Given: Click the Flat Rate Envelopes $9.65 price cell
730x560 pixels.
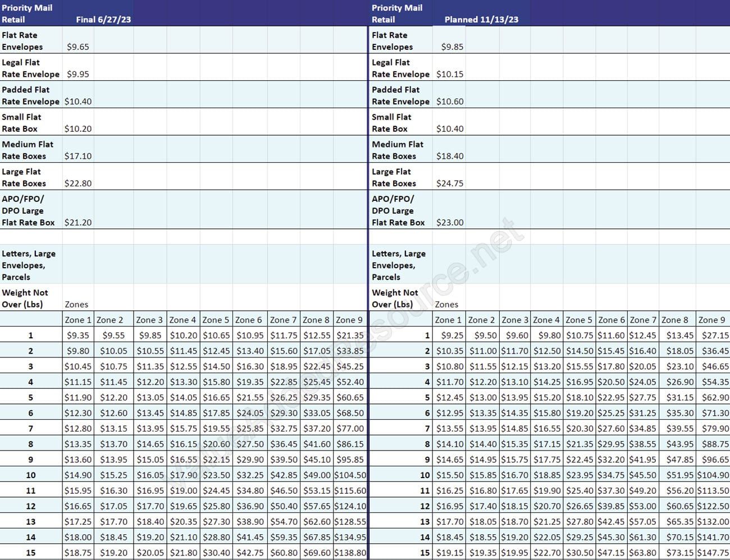Looking at the screenshot, I should tap(78, 47).
